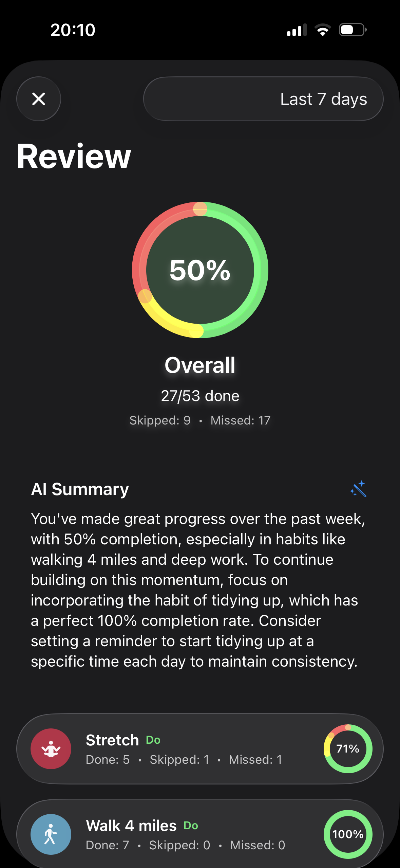Tap the green Do tag beside Stretch

click(x=153, y=740)
